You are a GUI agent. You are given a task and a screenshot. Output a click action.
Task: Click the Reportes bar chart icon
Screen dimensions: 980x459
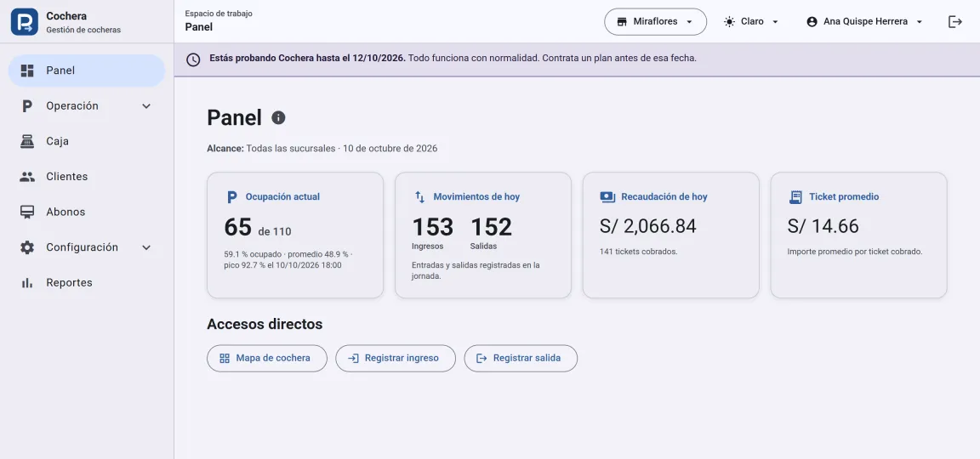tap(27, 283)
